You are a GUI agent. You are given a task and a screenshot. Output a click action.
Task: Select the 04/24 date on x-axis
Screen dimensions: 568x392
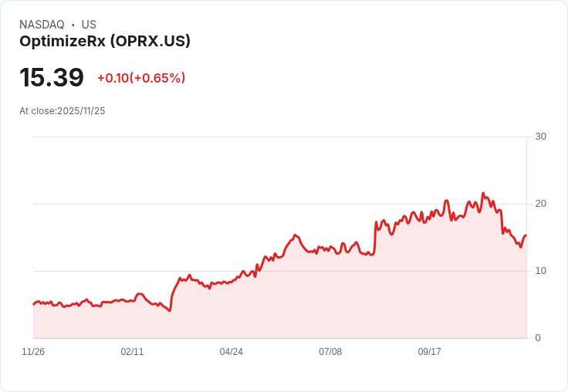[232, 352]
